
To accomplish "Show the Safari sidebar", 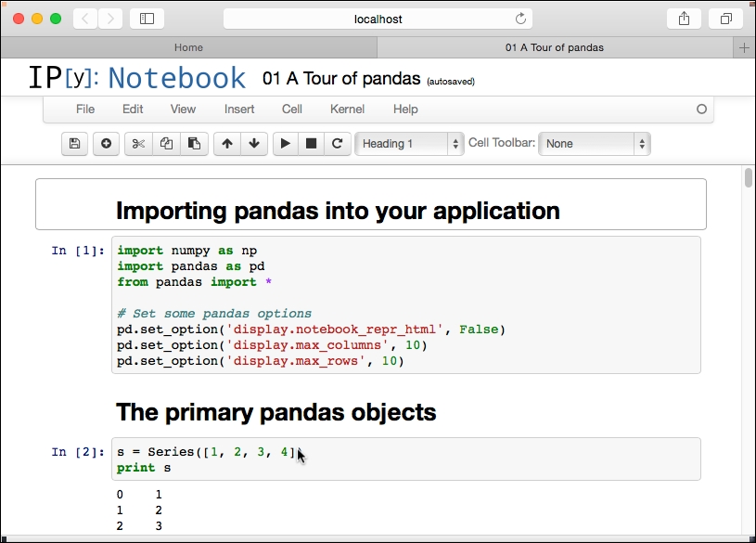I will pos(147,19).
